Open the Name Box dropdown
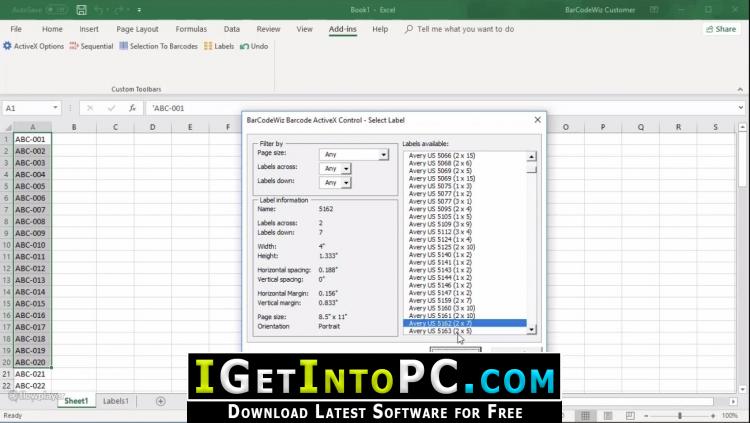The width and height of the screenshot is (750, 423). point(55,108)
